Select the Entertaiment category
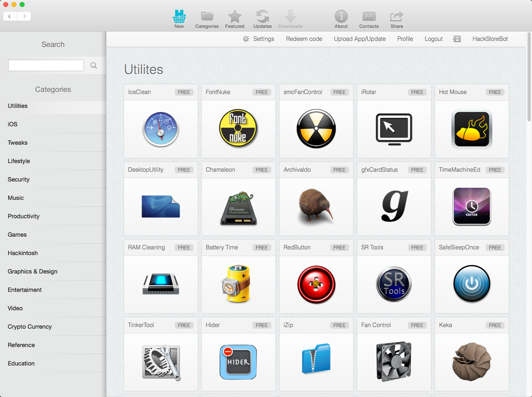Screen dimensions: 532x397 53,290
